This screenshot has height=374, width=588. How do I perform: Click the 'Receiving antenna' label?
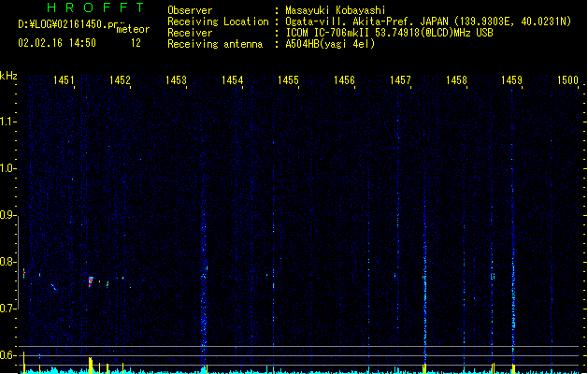coord(215,44)
